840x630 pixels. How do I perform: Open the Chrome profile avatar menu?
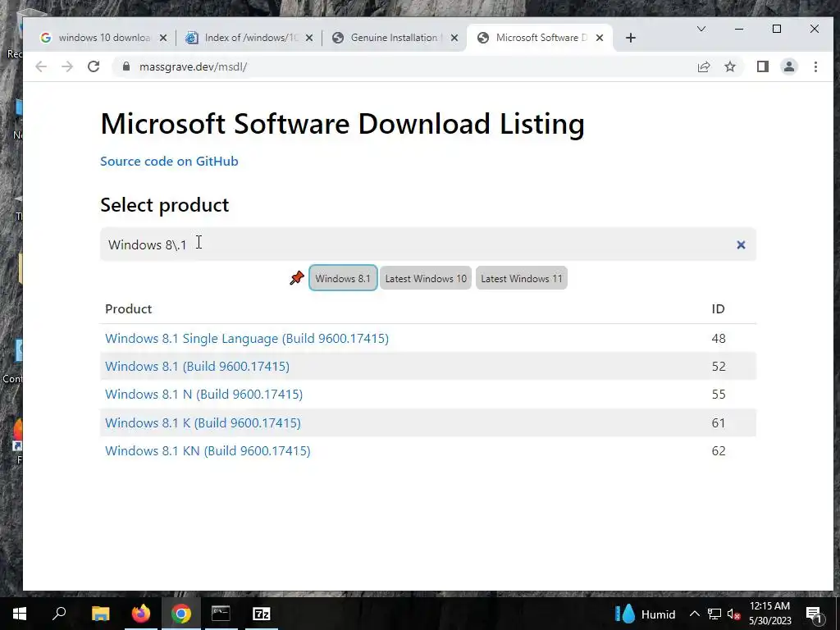pyautogui.click(x=789, y=66)
